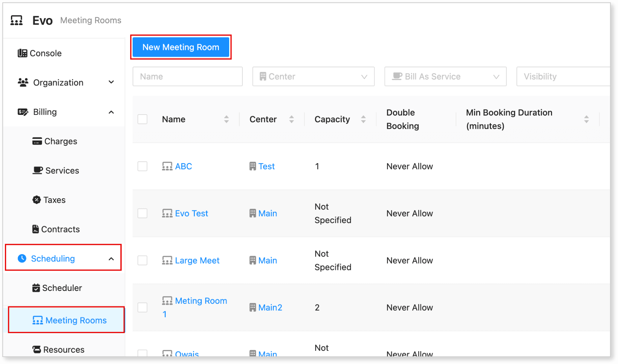Collapse the Scheduling menu chevron
The height and width of the screenshot is (364, 618).
pos(111,259)
